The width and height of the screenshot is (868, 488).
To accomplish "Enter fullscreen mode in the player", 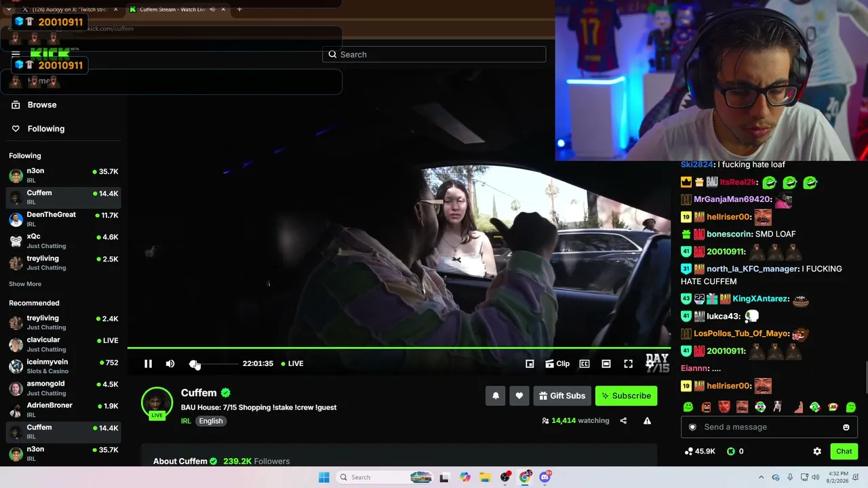I will pos(629,364).
